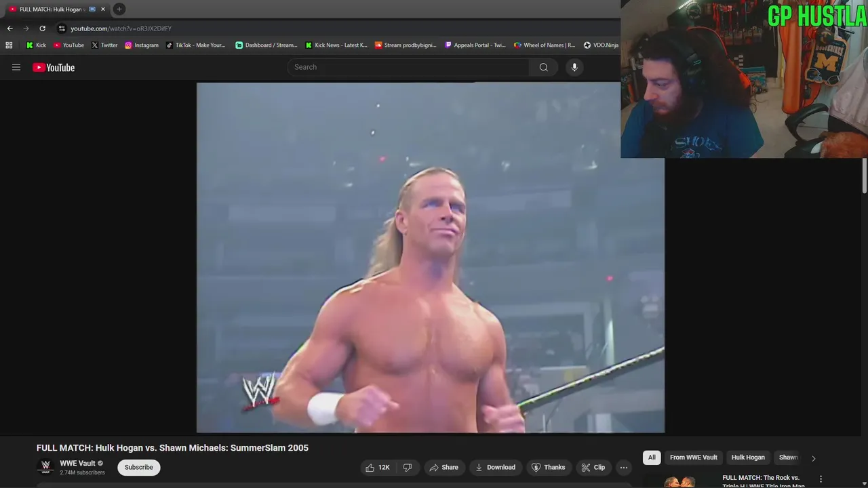Show more filter chips with right chevron
Screen dimensions: 868x488
click(814, 458)
